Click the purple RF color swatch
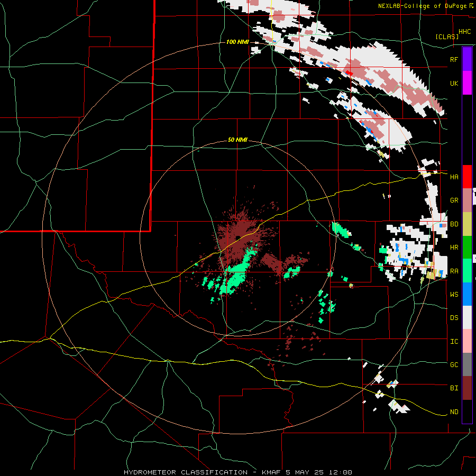This screenshot has height=476, width=476. (x=467, y=59)
